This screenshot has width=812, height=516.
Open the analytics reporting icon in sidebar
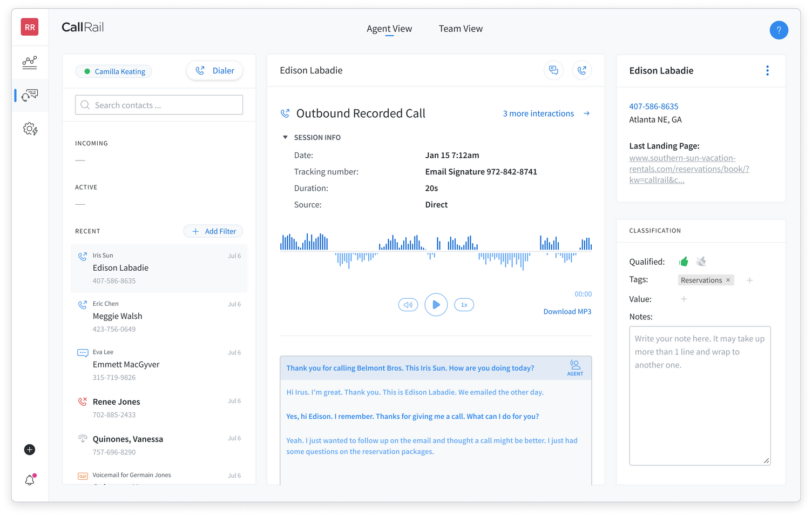pos(30,62)
